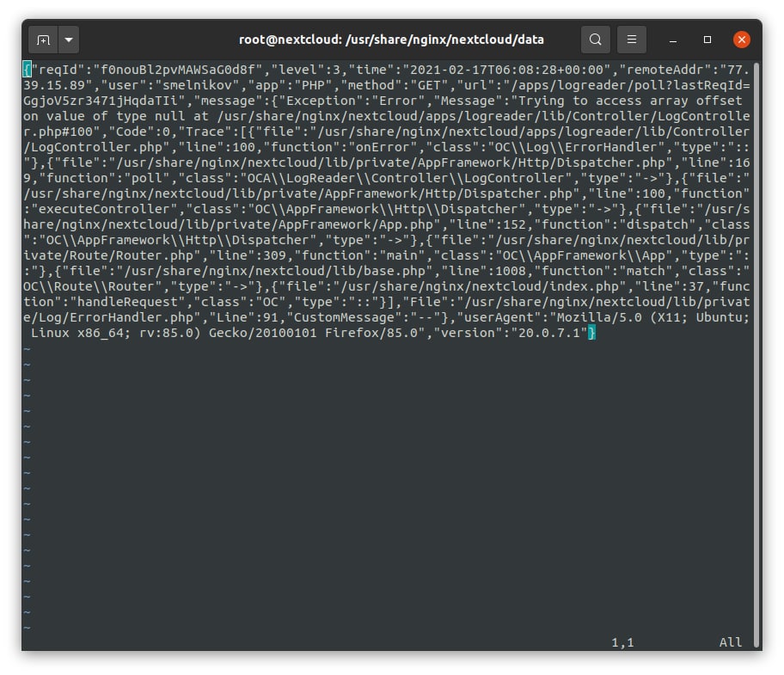Maximize the terminal window
The height and width of the screenshot is (675, 784).
coord(707,40)
